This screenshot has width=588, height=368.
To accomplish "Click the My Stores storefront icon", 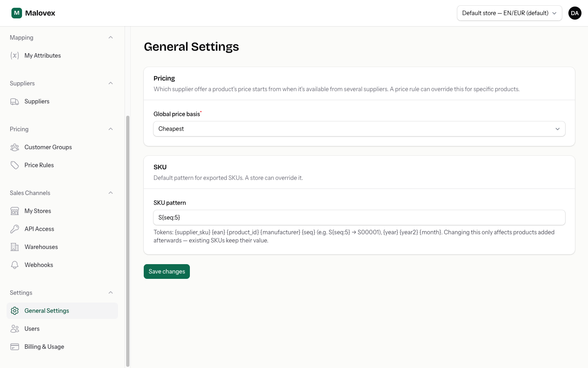I will click(x=15, y=211).
